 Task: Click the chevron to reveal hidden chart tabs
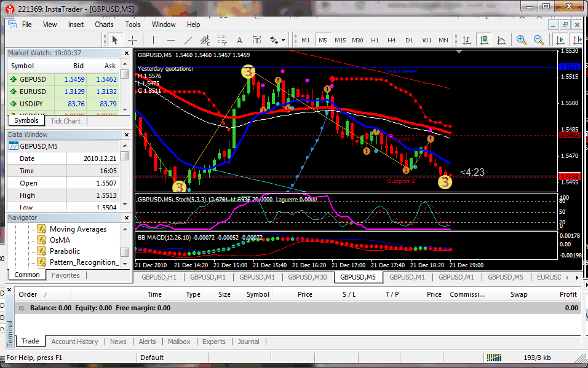point(578,277)
